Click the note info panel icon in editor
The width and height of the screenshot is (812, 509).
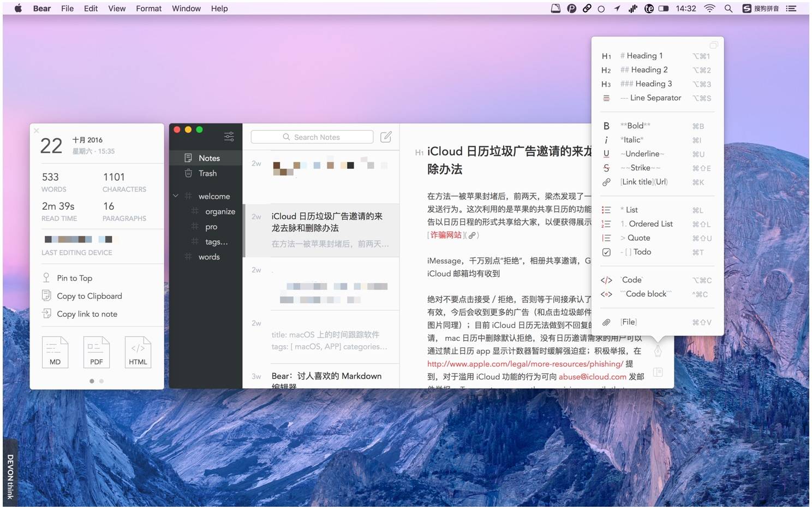click(658, 372)
